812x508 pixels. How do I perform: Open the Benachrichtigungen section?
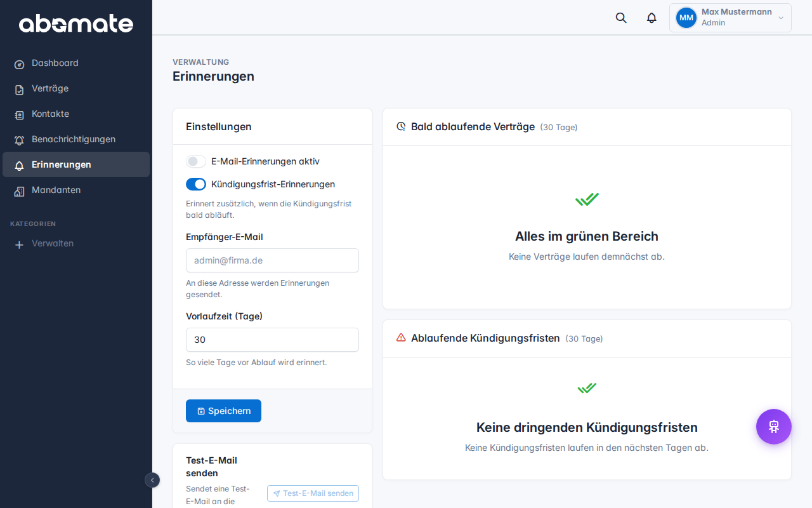(74, 139)
